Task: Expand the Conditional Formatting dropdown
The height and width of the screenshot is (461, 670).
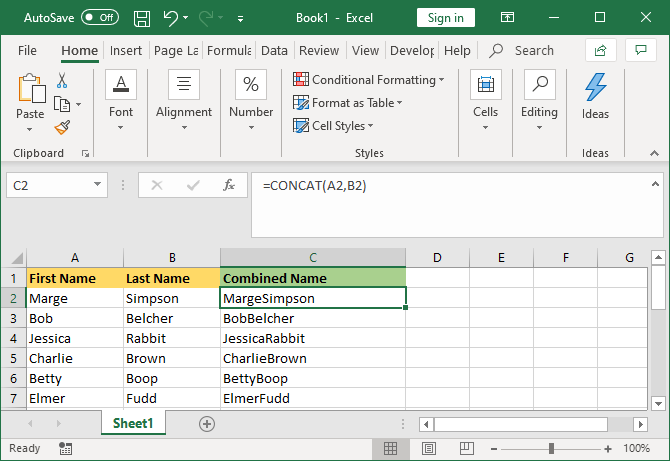Action: (x=369, y=79)
